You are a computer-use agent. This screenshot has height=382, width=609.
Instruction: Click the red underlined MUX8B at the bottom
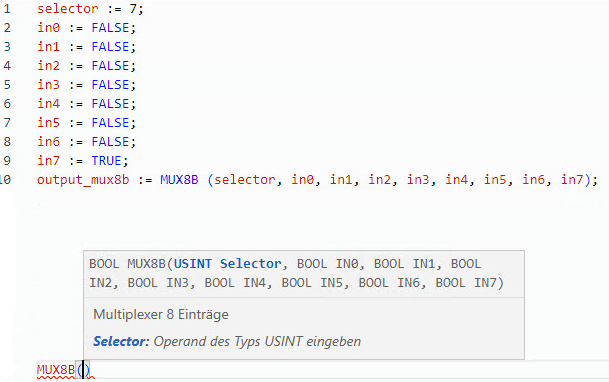56,370
